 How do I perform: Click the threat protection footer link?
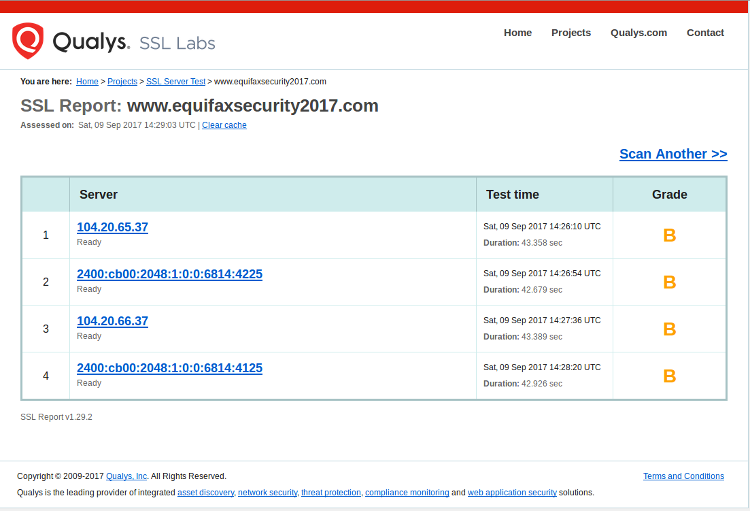click(331, 492)
